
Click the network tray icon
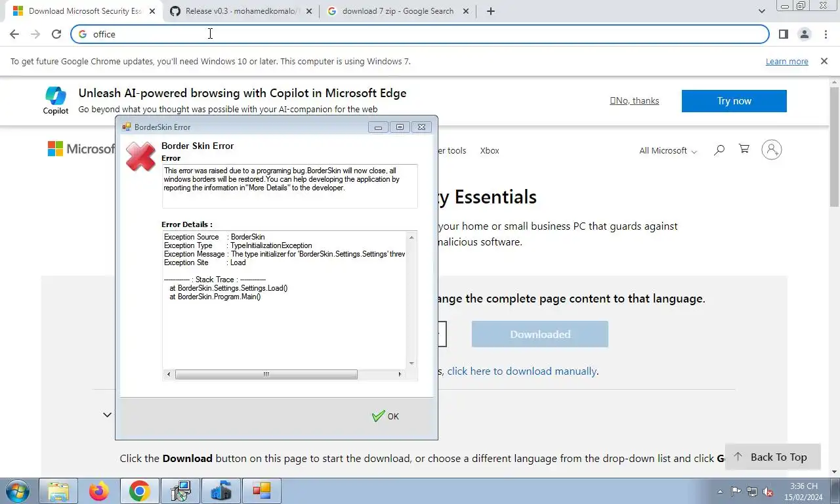752,492
